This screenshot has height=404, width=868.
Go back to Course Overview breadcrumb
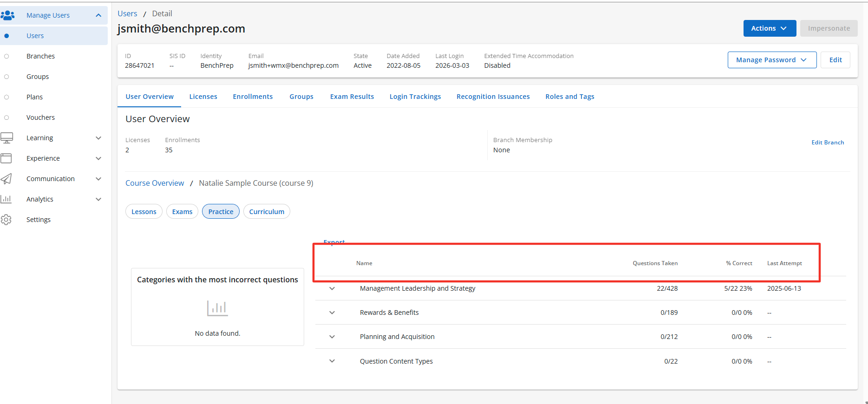tap(155, 183)
